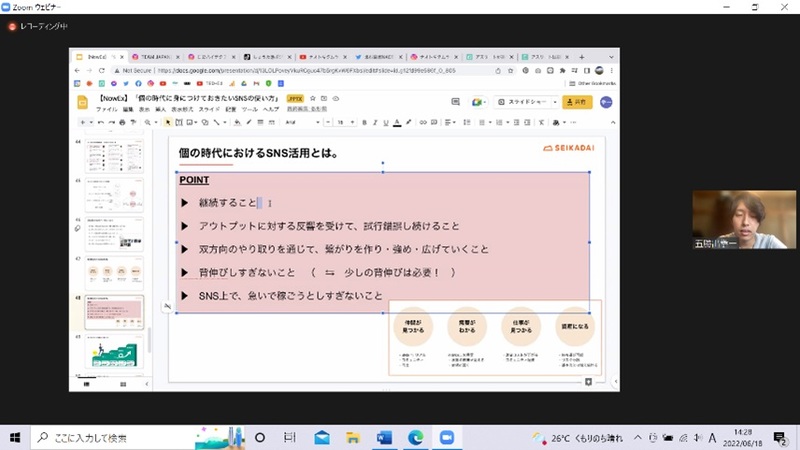
Task: Open the new slide layout dropdown arrow
Action: (91, 122)
